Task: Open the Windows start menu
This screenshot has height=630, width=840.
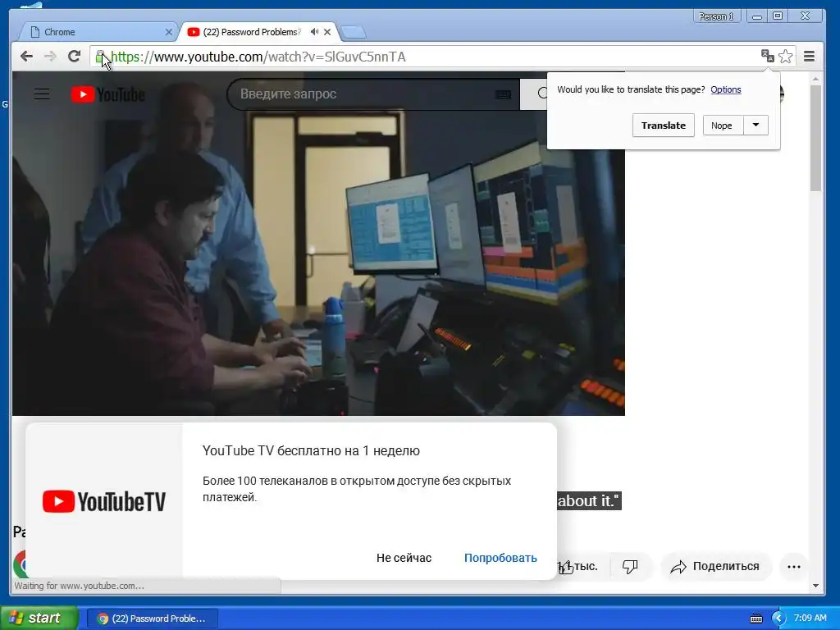Action: 39,619
